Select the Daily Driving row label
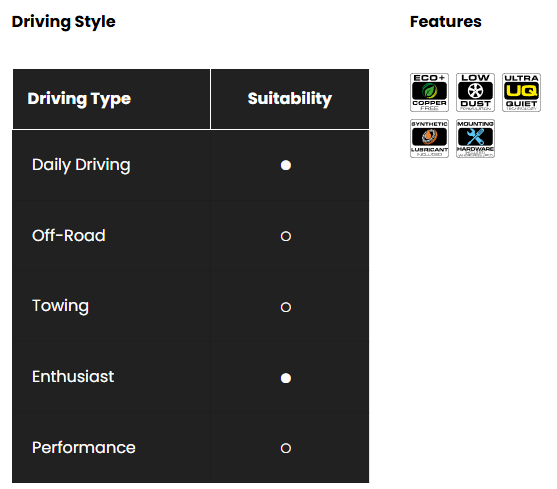This screenshot has width=557, height=489. coord(81,165)
